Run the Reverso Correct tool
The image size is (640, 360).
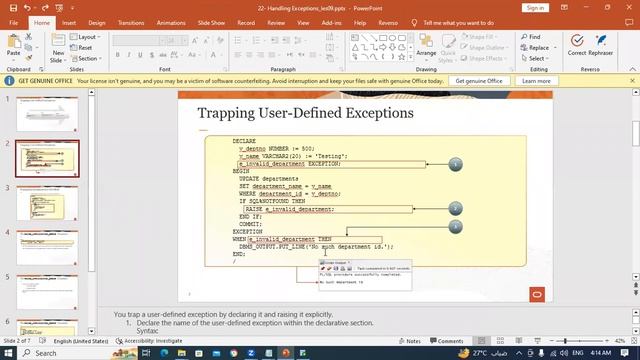tap(577, 45)
